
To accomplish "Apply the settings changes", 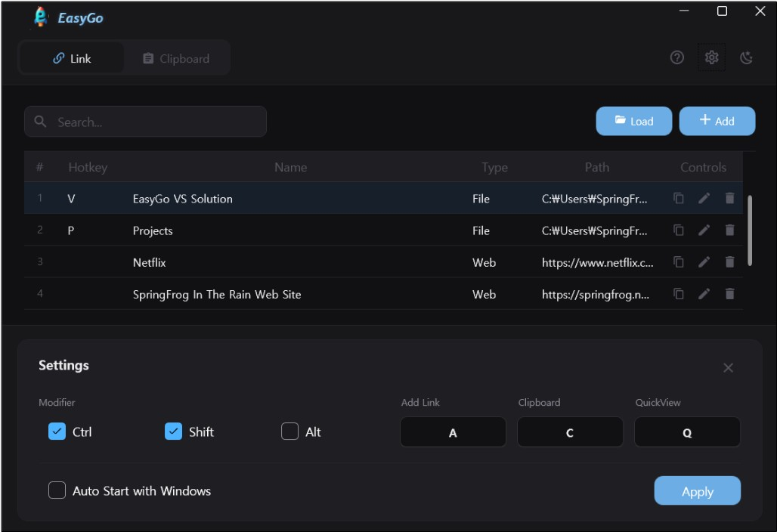I will click(697, 491).
